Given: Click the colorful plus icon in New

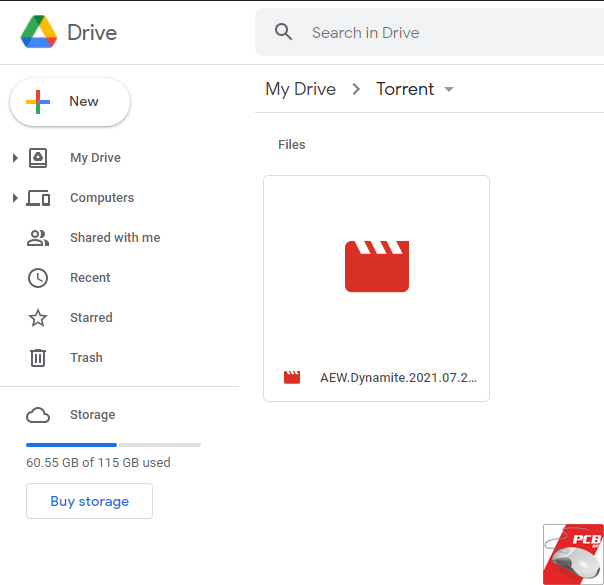Looking at the screenshot, I should 38,102.
